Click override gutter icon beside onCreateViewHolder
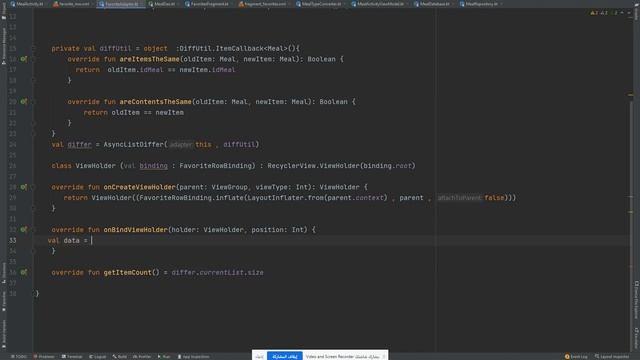Screen dimensions: 640x360 click(x=24, y=187)
